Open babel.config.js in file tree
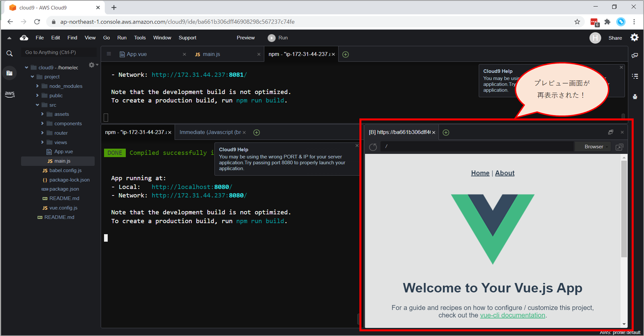Screen dimensions: 644x336 (x=65, y=171)
